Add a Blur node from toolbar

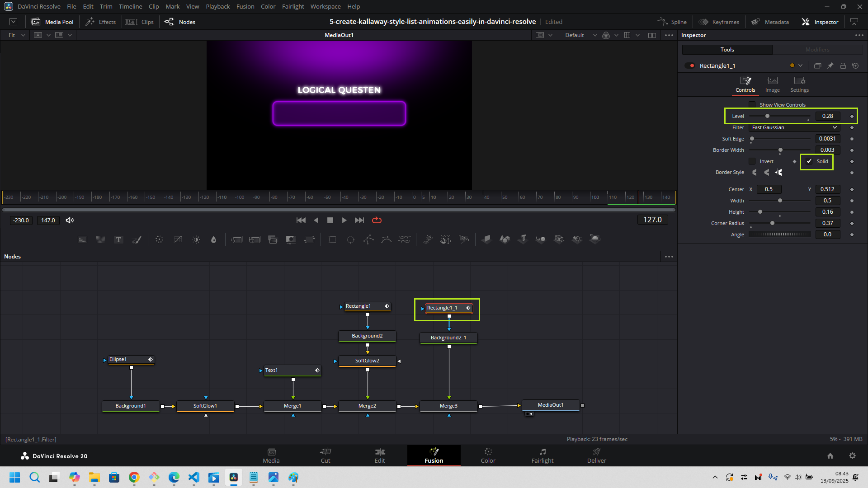(214, 239)
